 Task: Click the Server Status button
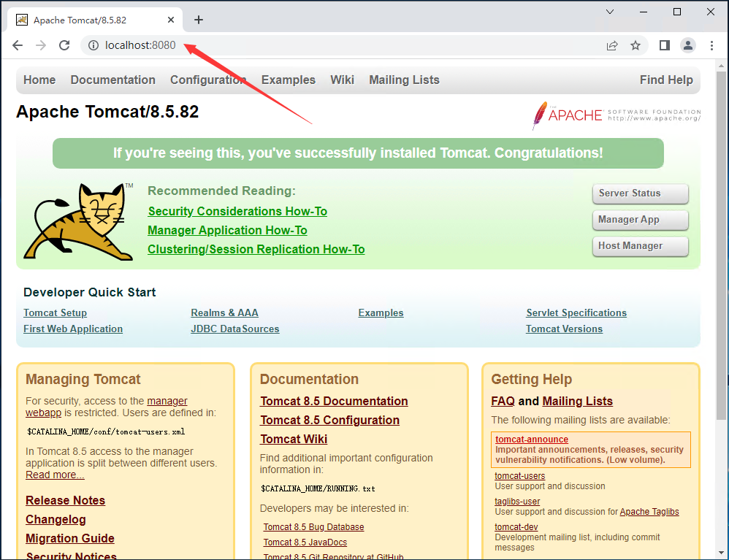point(640,193)
